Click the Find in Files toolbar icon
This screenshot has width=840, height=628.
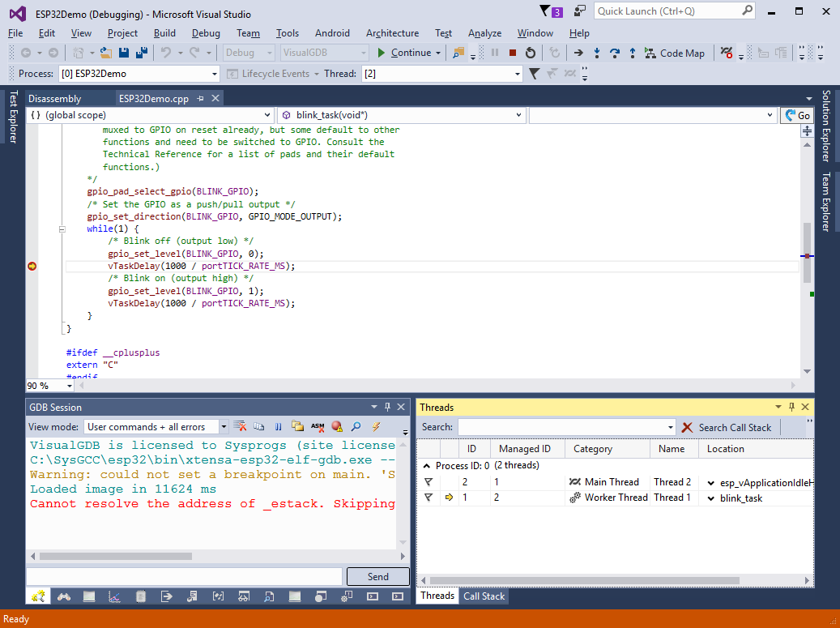(458, 53)
